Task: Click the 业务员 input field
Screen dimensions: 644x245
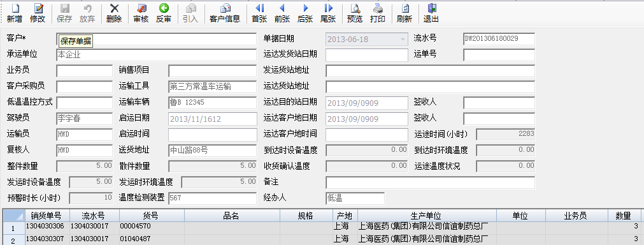Action: point(84,71)
